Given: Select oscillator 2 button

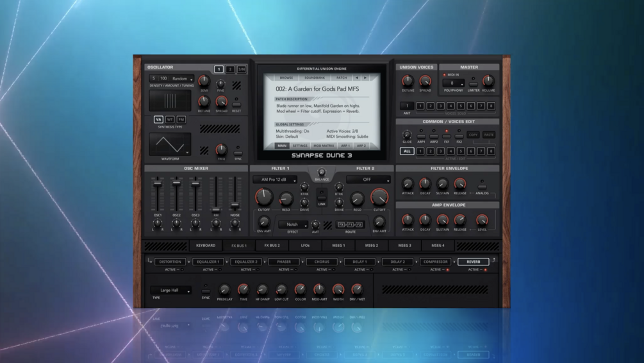Looking at the screenshot, I should [x=230, y=69].
